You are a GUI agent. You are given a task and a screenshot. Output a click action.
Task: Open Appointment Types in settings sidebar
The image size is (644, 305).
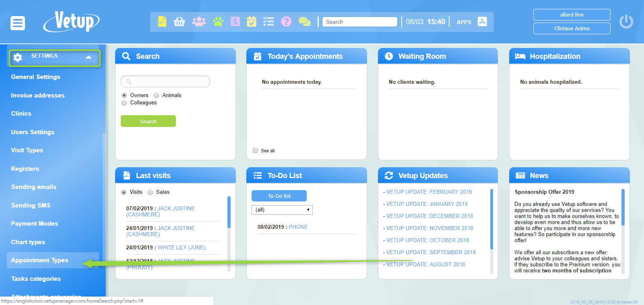(x=39, y=260)
